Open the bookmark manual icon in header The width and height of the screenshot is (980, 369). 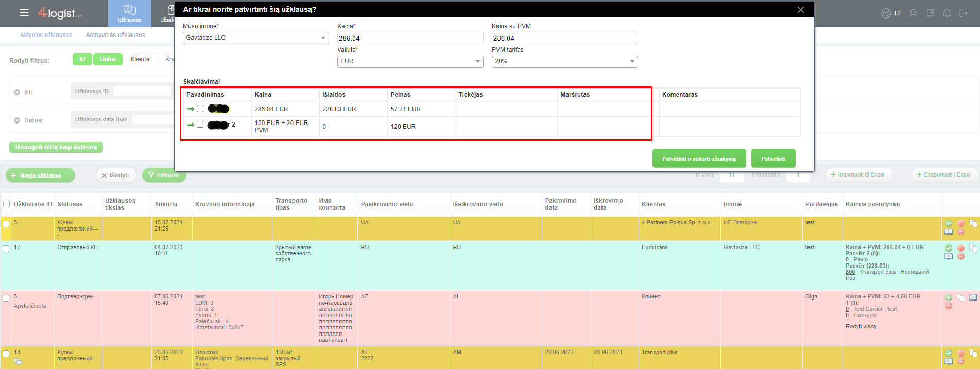click(x=931, y=13)
